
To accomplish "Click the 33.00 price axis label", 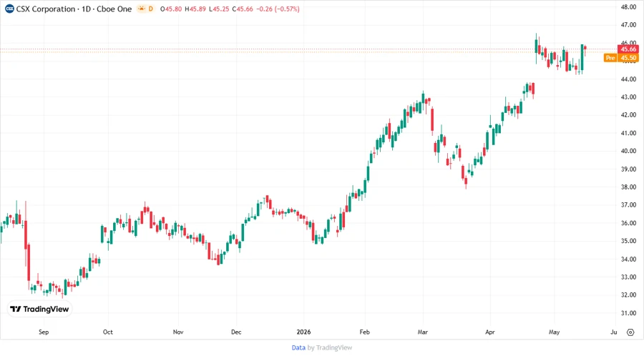I will (628, 277).
